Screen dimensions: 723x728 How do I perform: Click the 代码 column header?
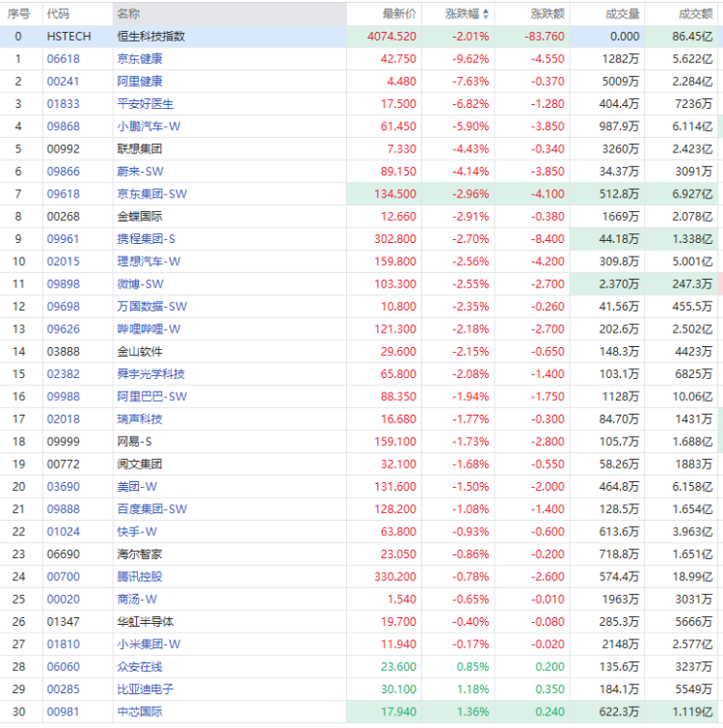click(x=58, y=13)
